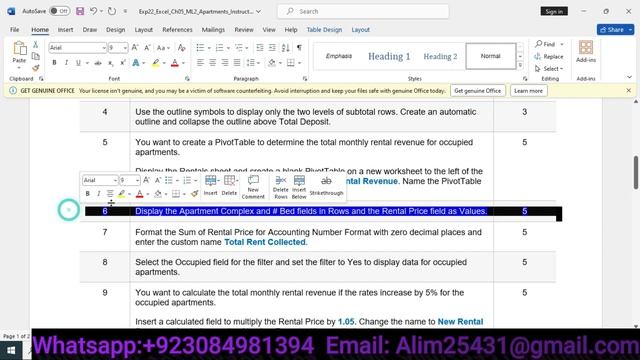This screenshot has width=640, height=360.
Task: Click the Replace button
Action: pos(549,56)
